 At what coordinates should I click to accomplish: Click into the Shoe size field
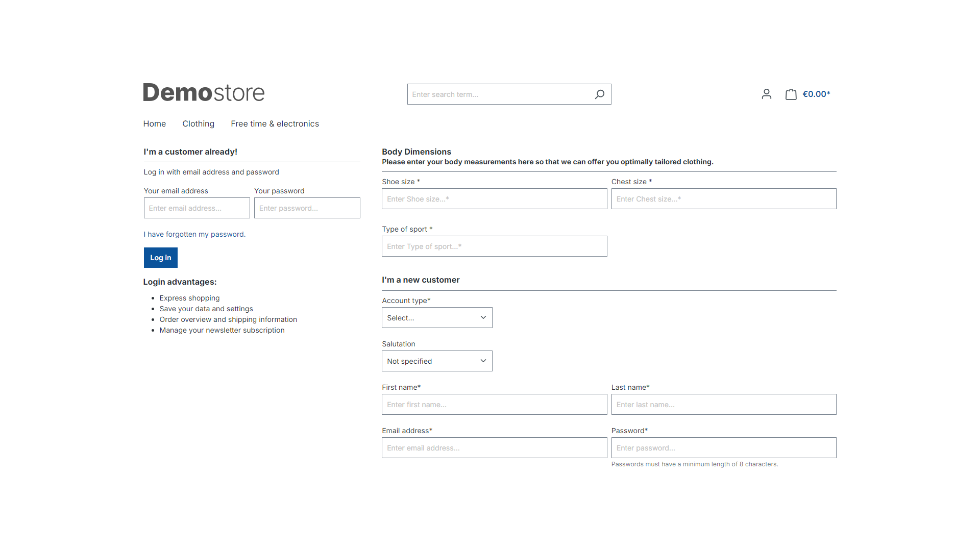(x=495, y=199)
